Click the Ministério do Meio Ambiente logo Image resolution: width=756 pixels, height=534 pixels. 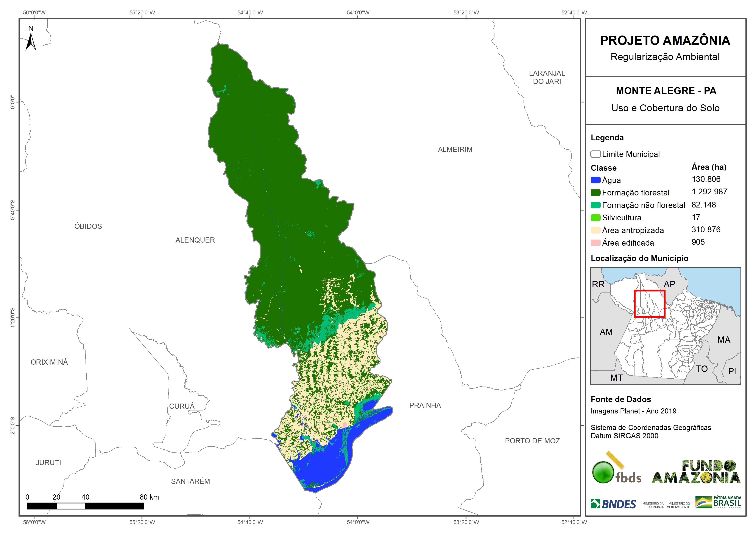pyautogui.click(x=678, y=505)
